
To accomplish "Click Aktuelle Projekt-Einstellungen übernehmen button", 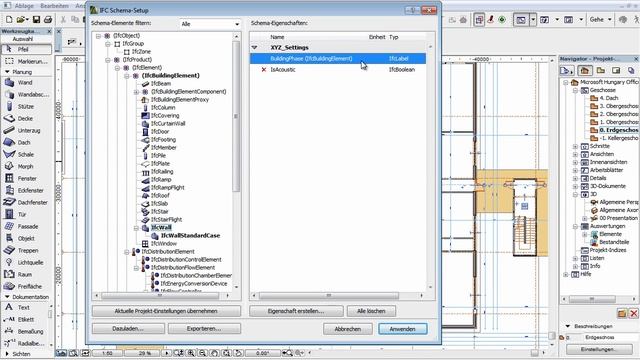I will (166, 311).
